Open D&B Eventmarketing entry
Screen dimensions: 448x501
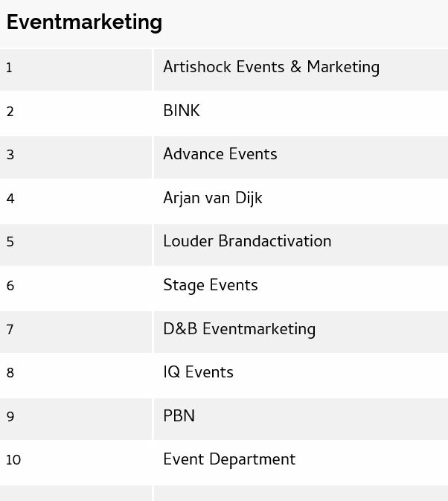(x=239, y=329)
